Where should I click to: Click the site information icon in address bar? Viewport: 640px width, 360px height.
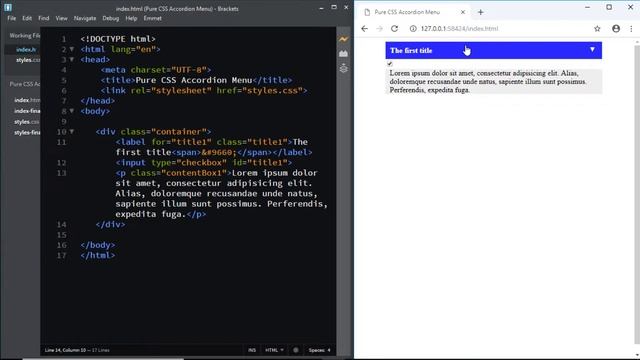tap(413, 29)
